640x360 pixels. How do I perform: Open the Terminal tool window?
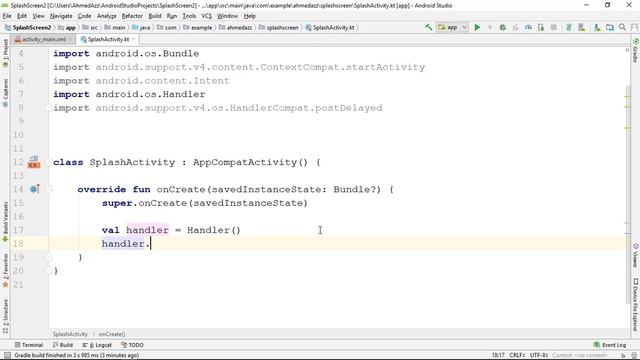(x=29, y=345)
